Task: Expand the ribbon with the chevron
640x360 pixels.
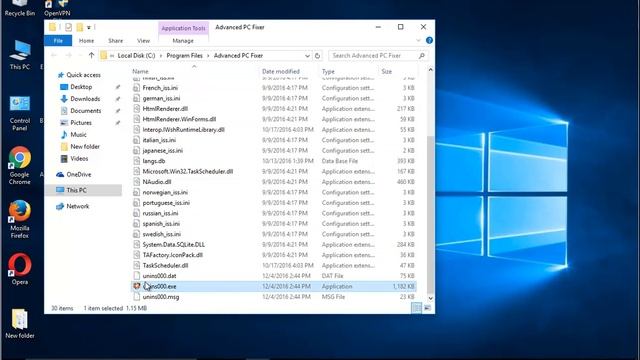Action: [418, 40]
